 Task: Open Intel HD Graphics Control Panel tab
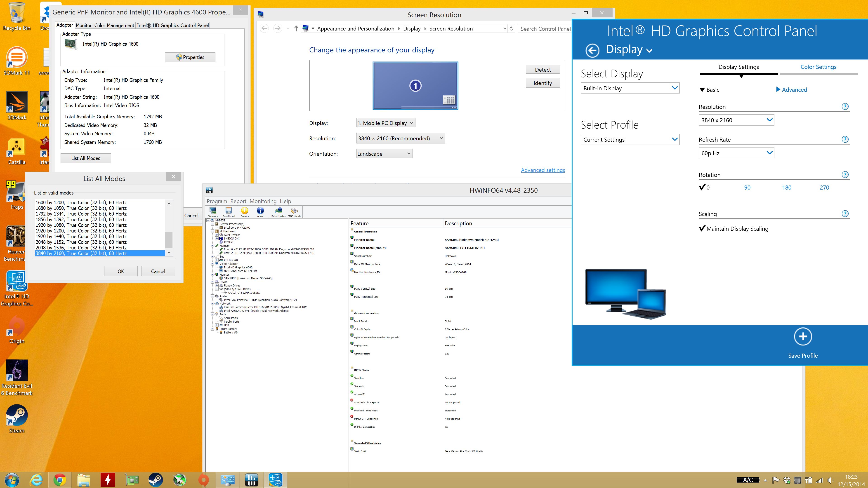click(173, 25)
